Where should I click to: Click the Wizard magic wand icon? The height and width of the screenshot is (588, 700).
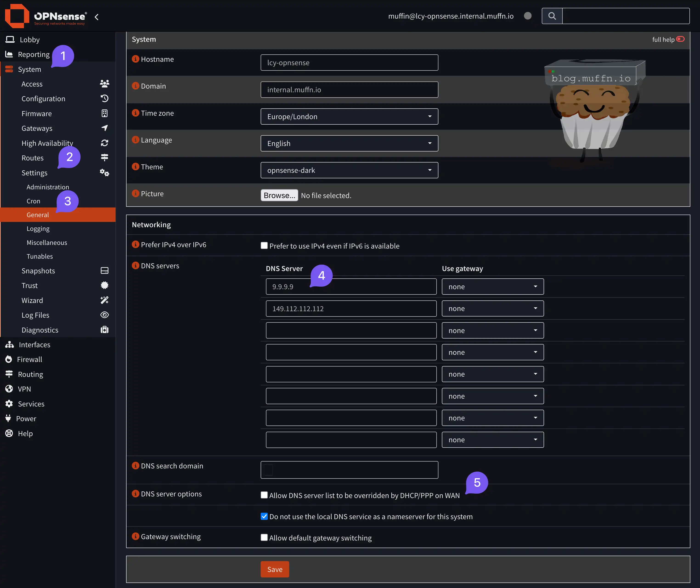click(104, 300)
